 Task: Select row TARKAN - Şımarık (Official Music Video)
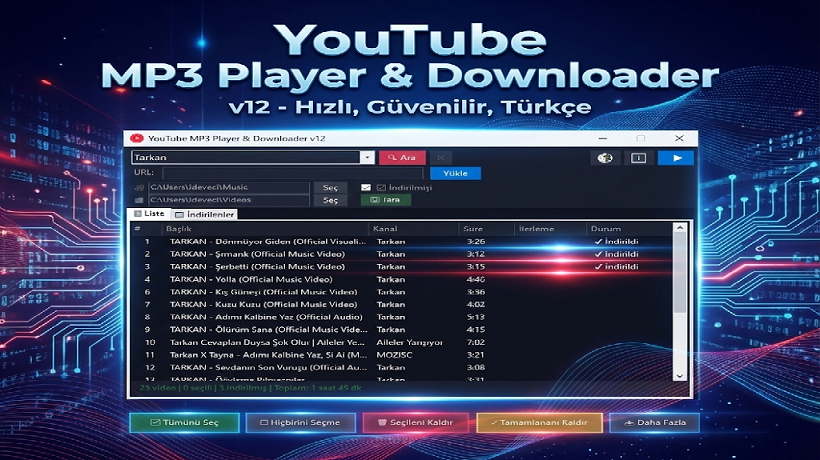pyautogui.click(x=402, y=254)
